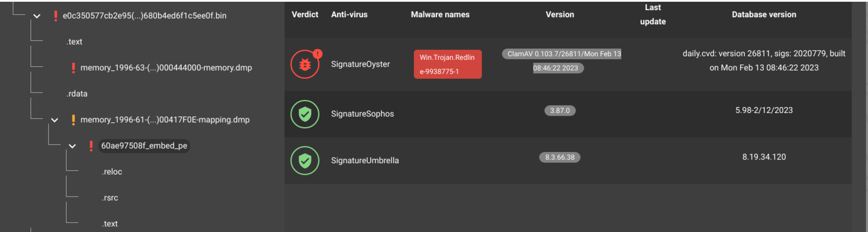Screen dimensions: 868x232
Task: Collapse the memory_1996-61 mapping.dmp node
Action: click(x=55, y=120)
